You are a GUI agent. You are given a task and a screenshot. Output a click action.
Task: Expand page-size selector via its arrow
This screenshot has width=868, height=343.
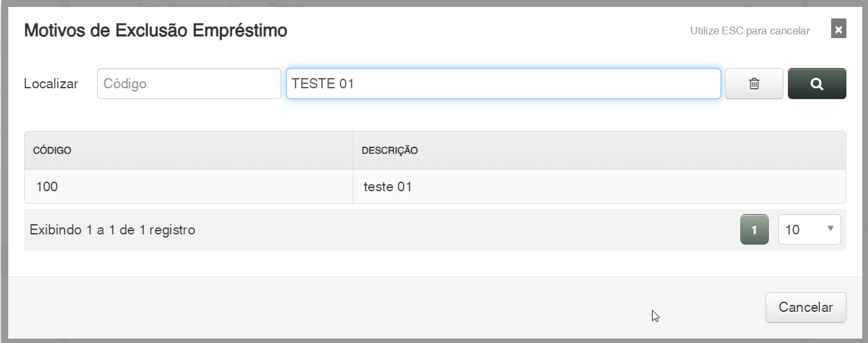pos(830,229)
